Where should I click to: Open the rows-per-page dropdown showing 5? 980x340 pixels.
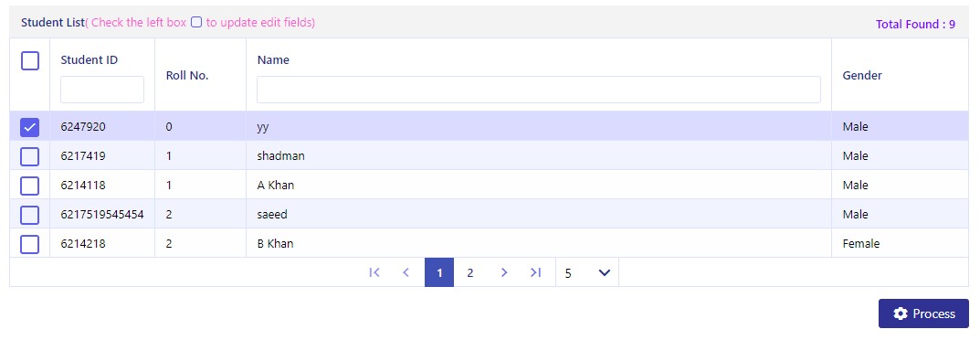(x=587, y=272)
